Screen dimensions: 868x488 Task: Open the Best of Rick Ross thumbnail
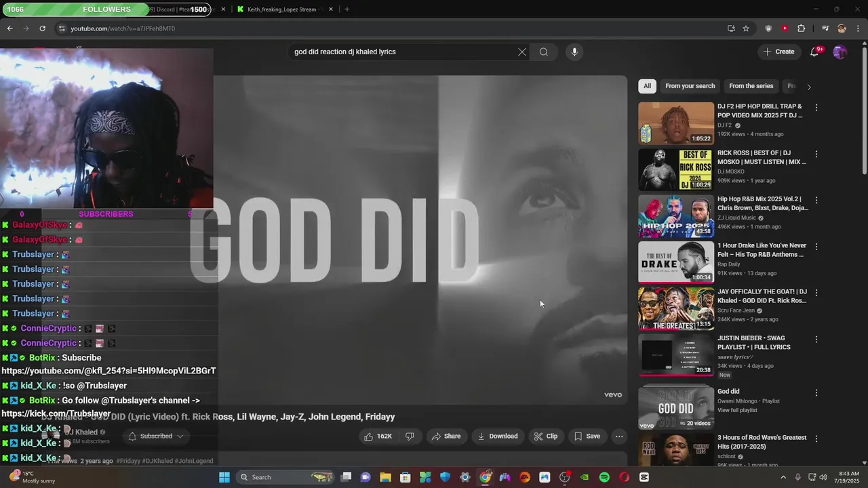[x=676, y=169]
